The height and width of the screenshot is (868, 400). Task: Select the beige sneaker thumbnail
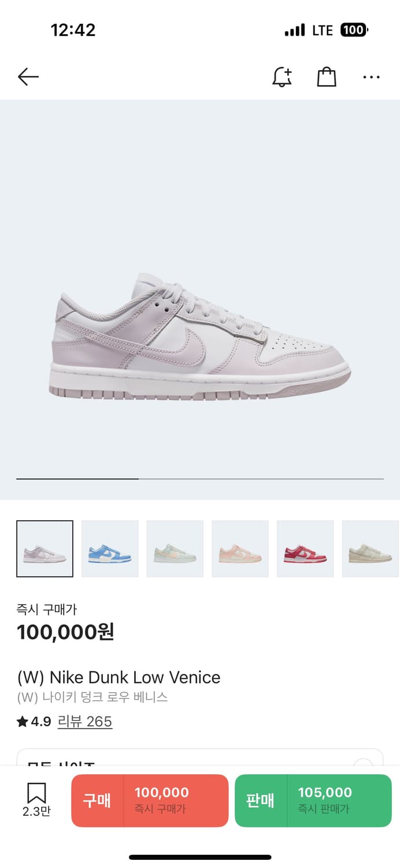pyautogui.click(x=371, y=549)
